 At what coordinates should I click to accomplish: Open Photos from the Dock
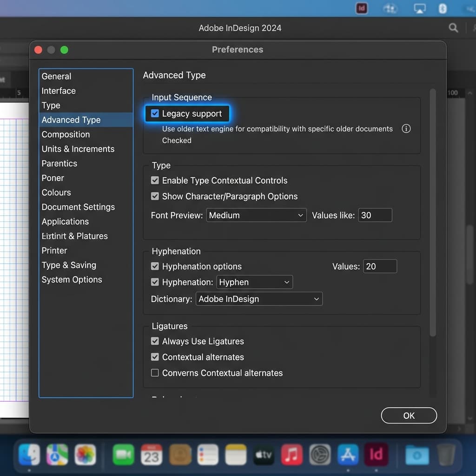86,455
